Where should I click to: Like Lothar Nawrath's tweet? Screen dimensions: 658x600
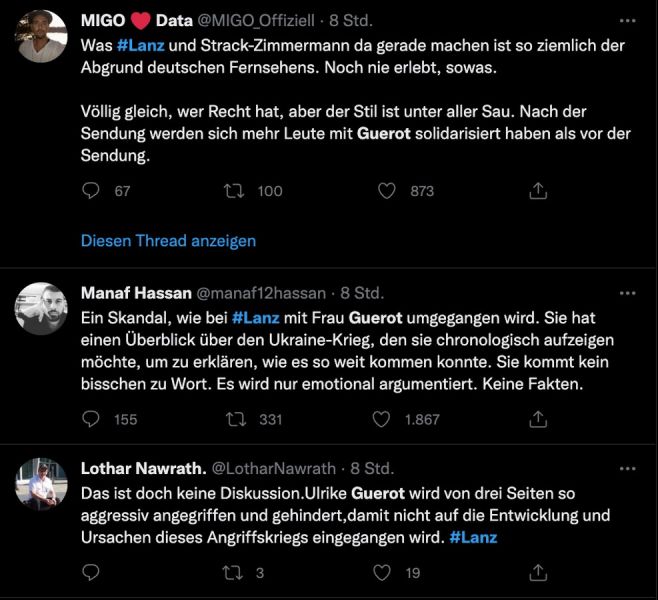pyautogui.click(x=381, y=573)
